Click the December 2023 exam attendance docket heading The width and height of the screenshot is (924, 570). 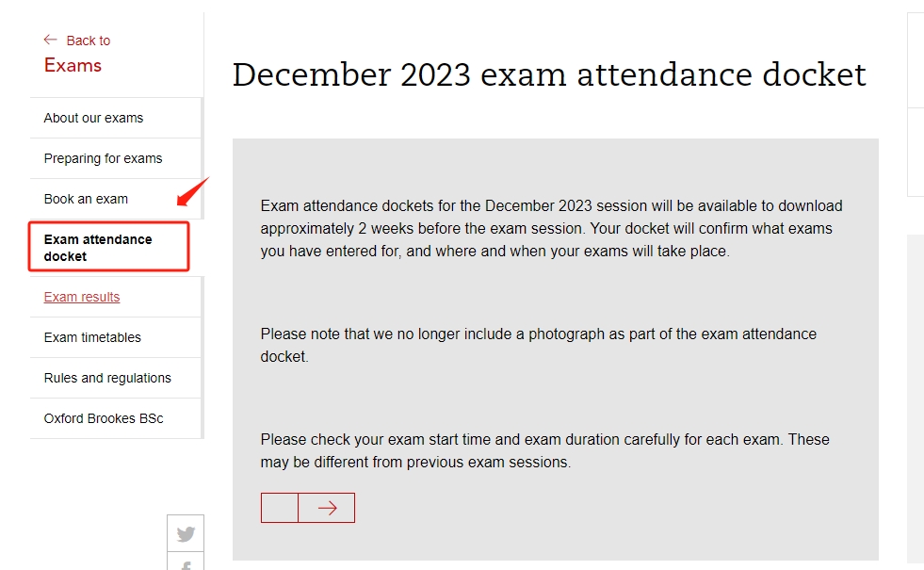[x=549, y=75]
